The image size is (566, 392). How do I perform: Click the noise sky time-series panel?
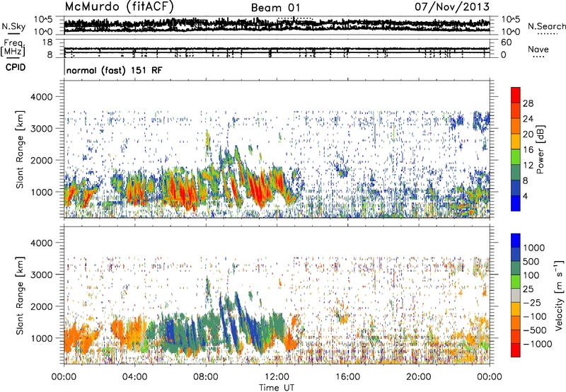pyautogui.click(x=277, y=25)
